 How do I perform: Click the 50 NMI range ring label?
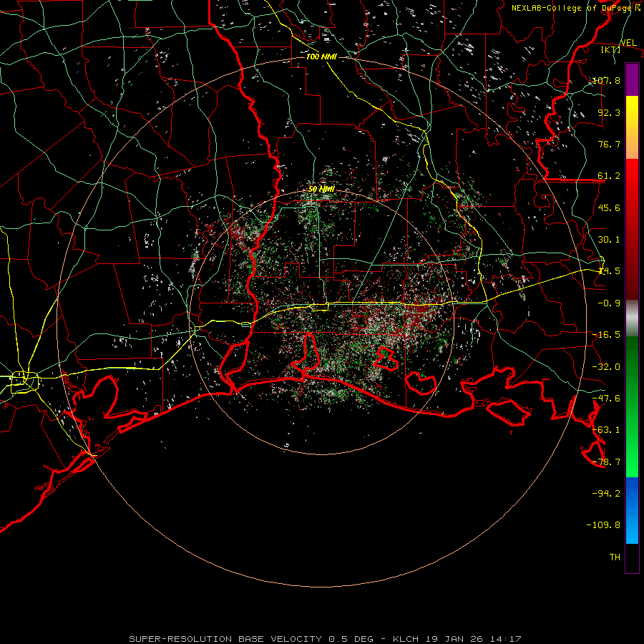pos(321,190)
